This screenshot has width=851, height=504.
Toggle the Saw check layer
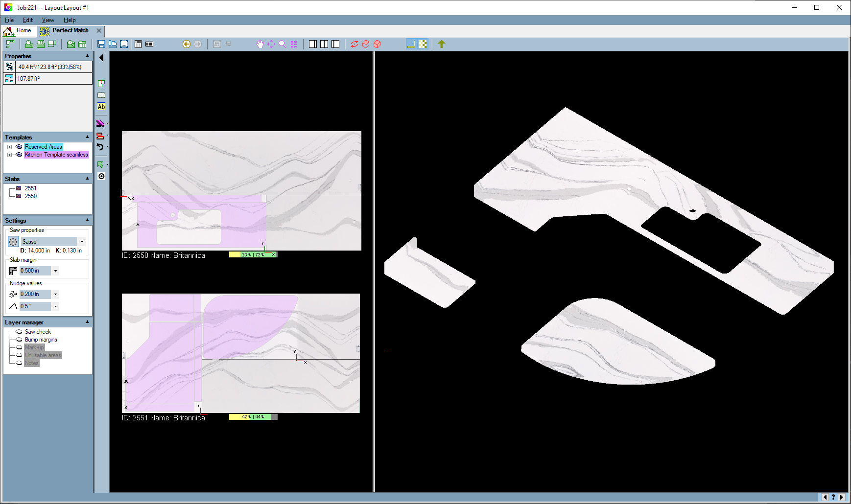[19, 332]
